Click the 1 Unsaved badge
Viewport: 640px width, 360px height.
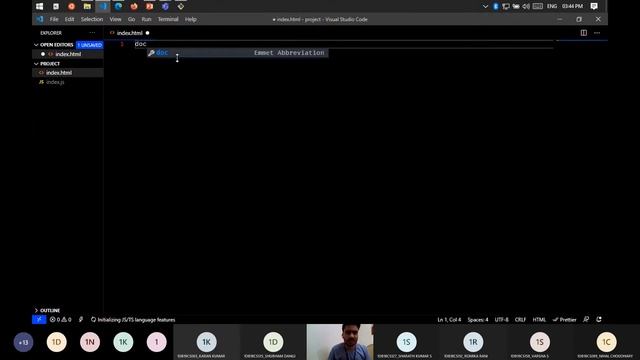coord(89,45)
